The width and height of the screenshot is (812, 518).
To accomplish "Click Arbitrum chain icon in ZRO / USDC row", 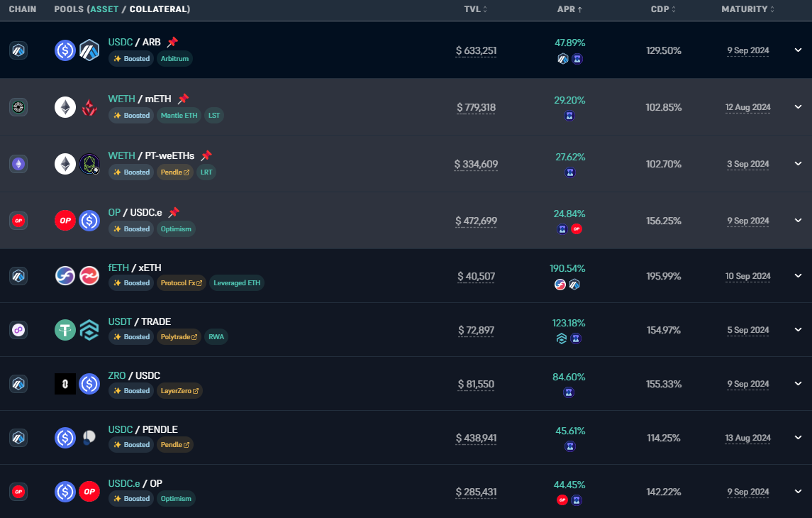I will [x=18, y=384].
